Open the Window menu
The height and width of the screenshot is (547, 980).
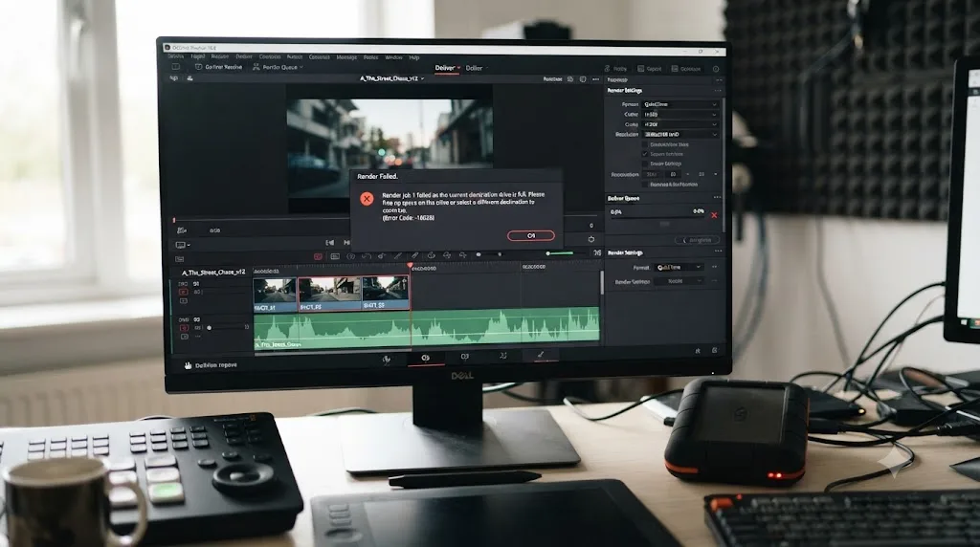(393, 57)
